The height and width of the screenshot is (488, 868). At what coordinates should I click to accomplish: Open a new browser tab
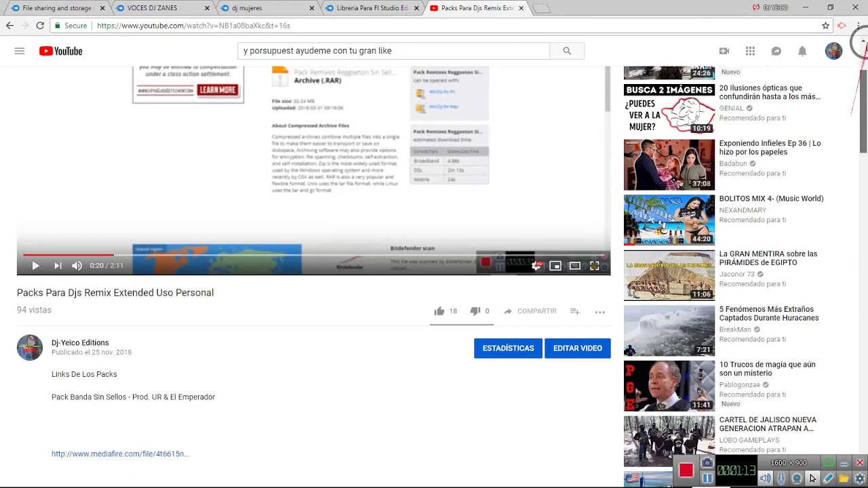coord(541,9)
